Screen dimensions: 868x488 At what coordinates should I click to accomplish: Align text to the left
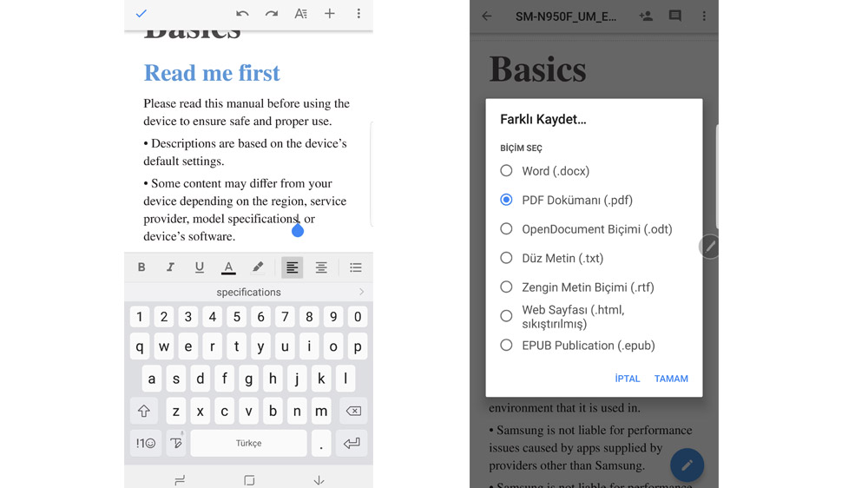(292, 267)
